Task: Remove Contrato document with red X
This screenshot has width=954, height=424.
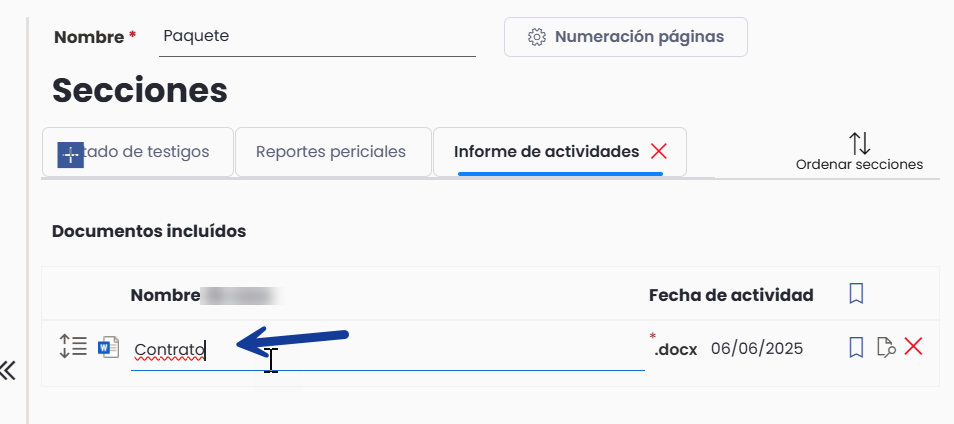Action: point(913,347)
